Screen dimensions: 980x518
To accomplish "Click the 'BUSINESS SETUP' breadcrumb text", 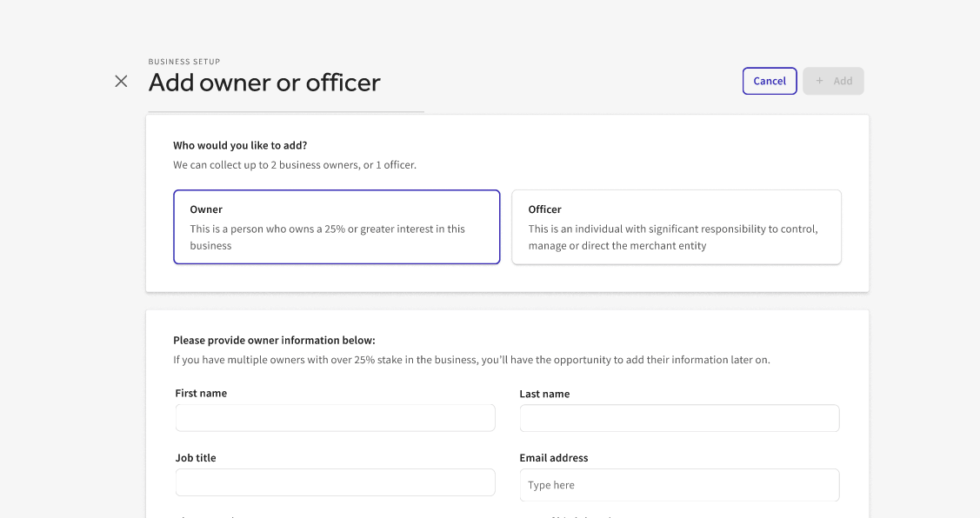I will point(184,62).
